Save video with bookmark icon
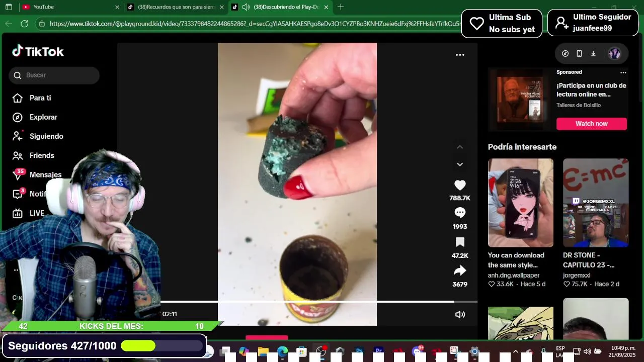Screen dimensions: 644x362 pyautogui.click(x=460, y=242)
